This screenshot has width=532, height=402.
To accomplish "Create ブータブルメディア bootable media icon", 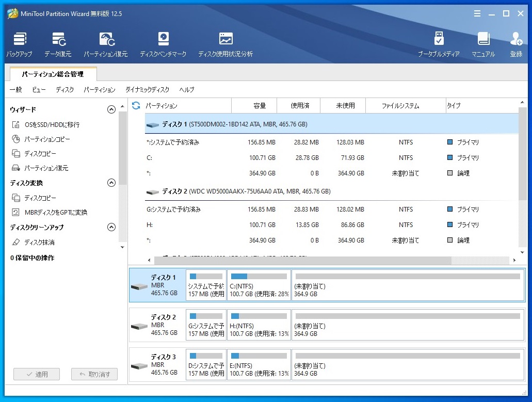I will click(x=439, y=38).
